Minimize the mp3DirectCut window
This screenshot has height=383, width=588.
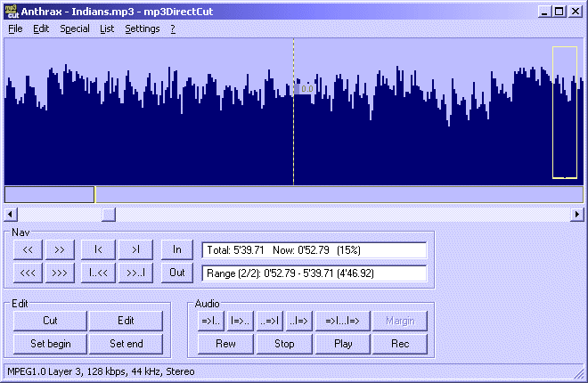544,12
